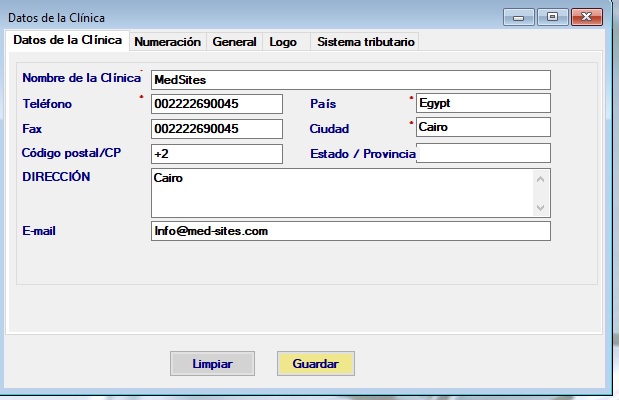619x400 pixels.
Task: Select the Logo tab
Action: click(283, 41)
